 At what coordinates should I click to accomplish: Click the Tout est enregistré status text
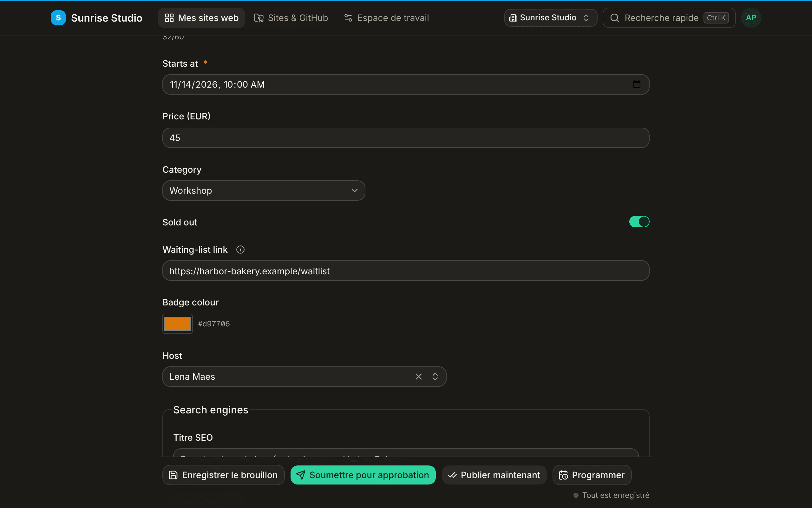coord(615,495)
